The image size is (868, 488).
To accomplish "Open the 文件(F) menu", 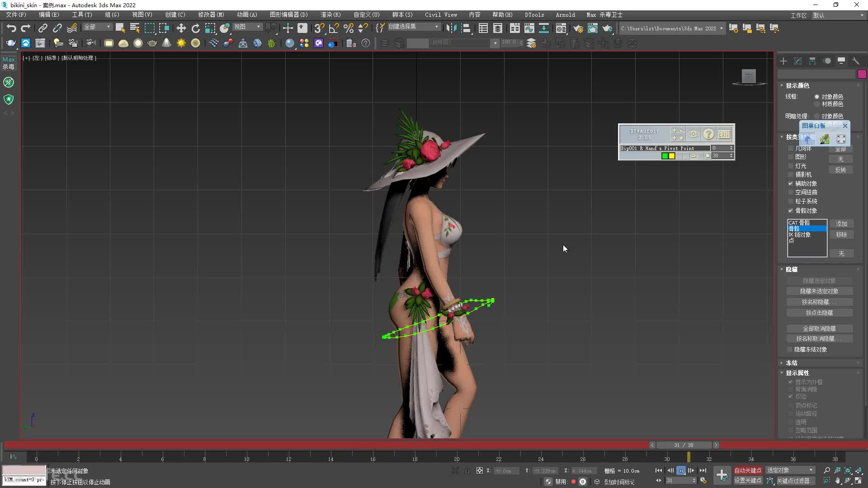I will [x=16, y=15].
